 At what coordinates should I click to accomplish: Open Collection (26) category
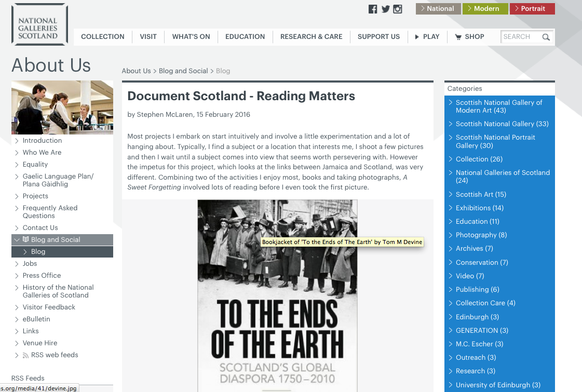(479, 159)
